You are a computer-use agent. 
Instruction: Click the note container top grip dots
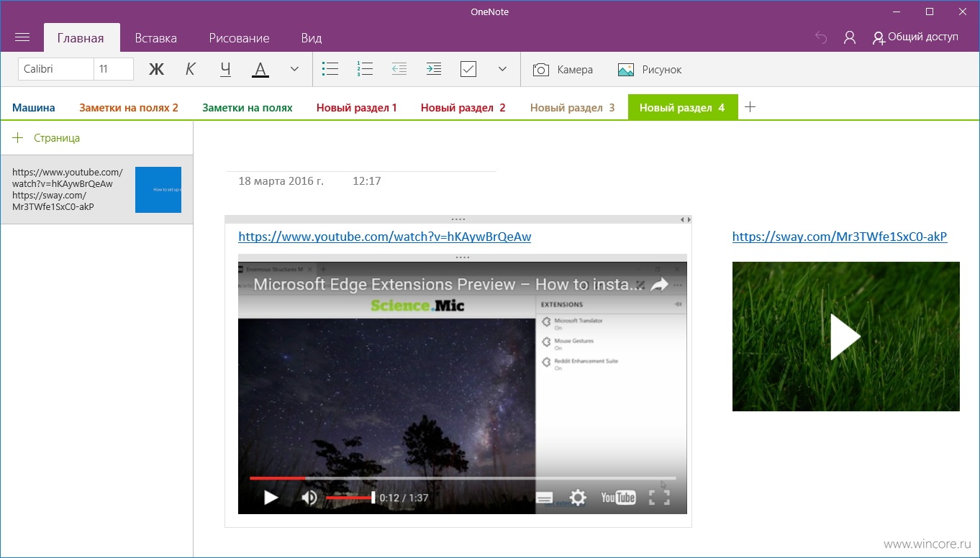[458, 219]
